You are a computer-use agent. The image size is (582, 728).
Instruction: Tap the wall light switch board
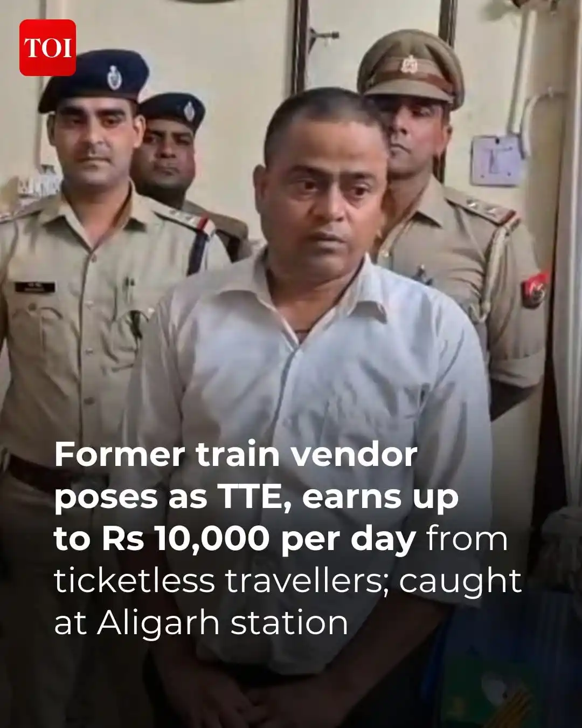(x=497, y=160)
